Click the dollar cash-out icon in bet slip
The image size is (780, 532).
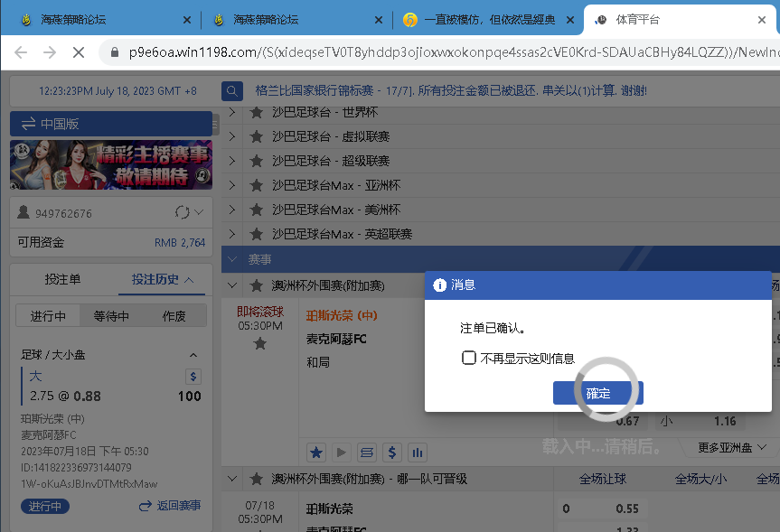tap(193, 376)
